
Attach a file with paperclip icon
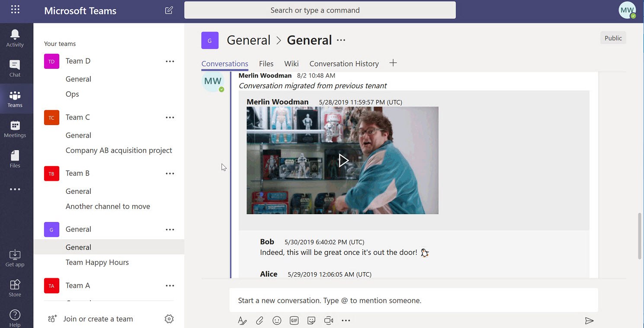coord(260,321)
